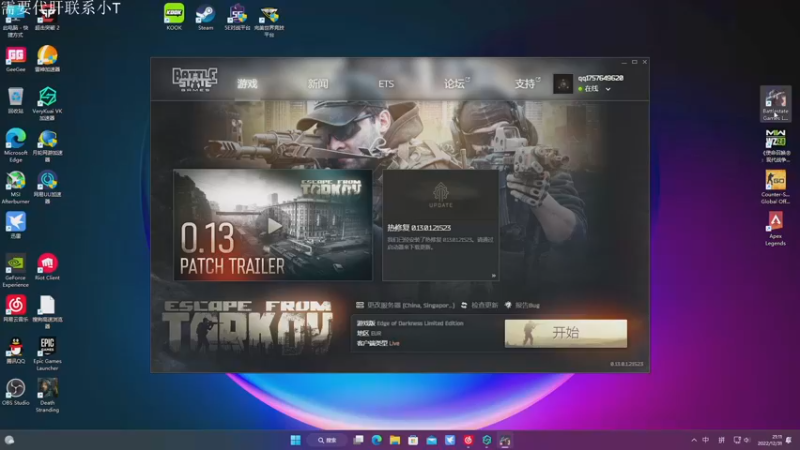Open the ETS tab
This screenshot has height=450, width=800.
(x=386, y=84)
